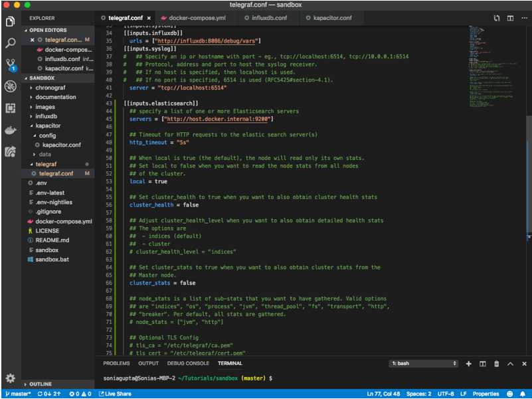Open the Source Control view with pending change
Image resolution: width=532 pixels, height=399 pixels.
tap(10, 63)
